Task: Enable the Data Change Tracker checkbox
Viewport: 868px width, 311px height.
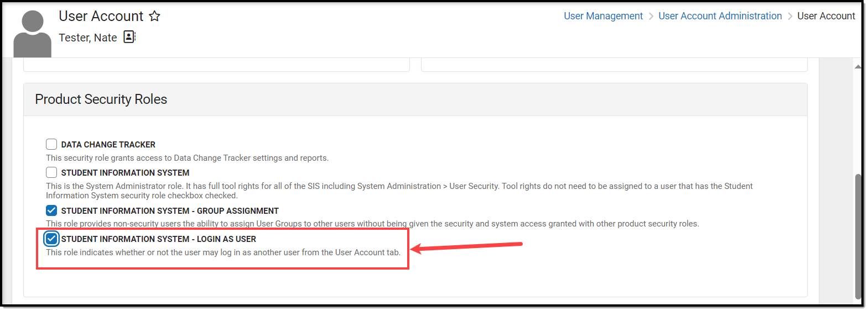Action: (x=51, y=144)
